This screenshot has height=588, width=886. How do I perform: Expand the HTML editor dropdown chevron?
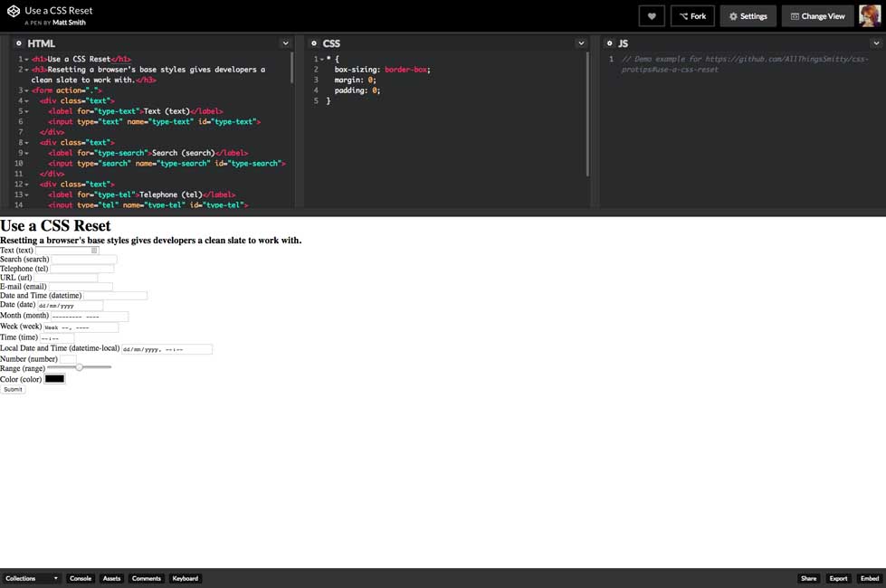pyautogui.click(x=285, y=43)
